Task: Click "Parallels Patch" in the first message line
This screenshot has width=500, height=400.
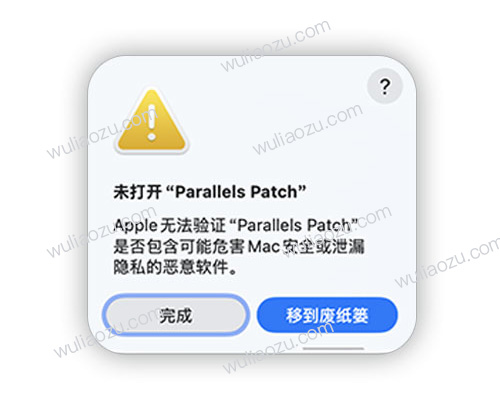Action: [294, 225]
